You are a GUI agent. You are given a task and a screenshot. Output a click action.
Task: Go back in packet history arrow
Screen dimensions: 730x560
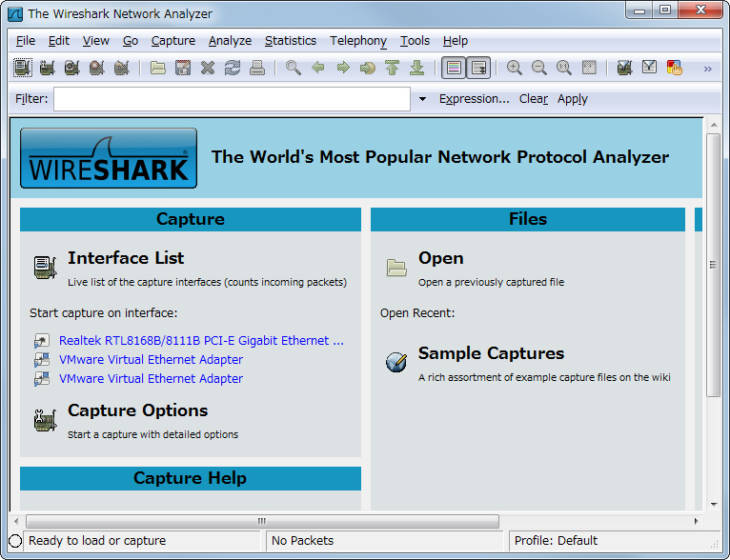(x=318, y=68)
